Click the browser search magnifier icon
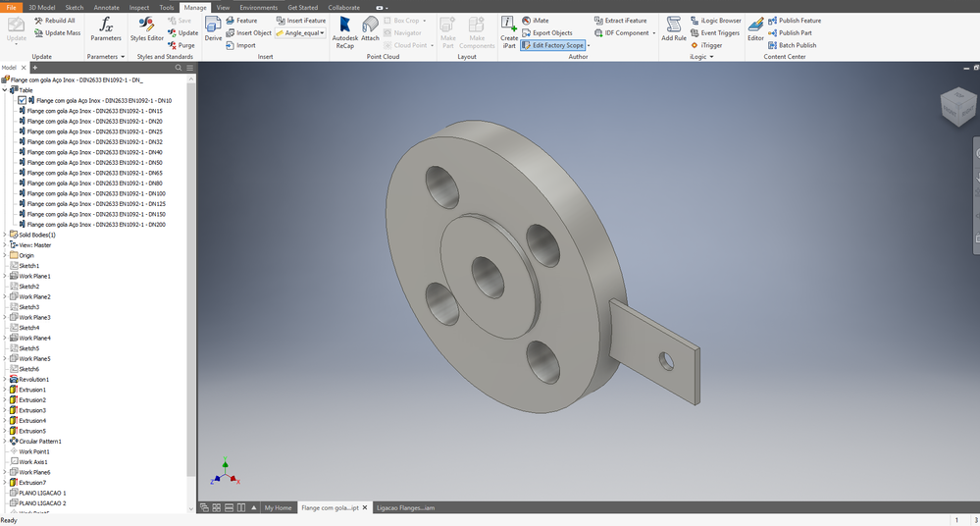This screenshot has width=980, height=526. tap(179, 68)
